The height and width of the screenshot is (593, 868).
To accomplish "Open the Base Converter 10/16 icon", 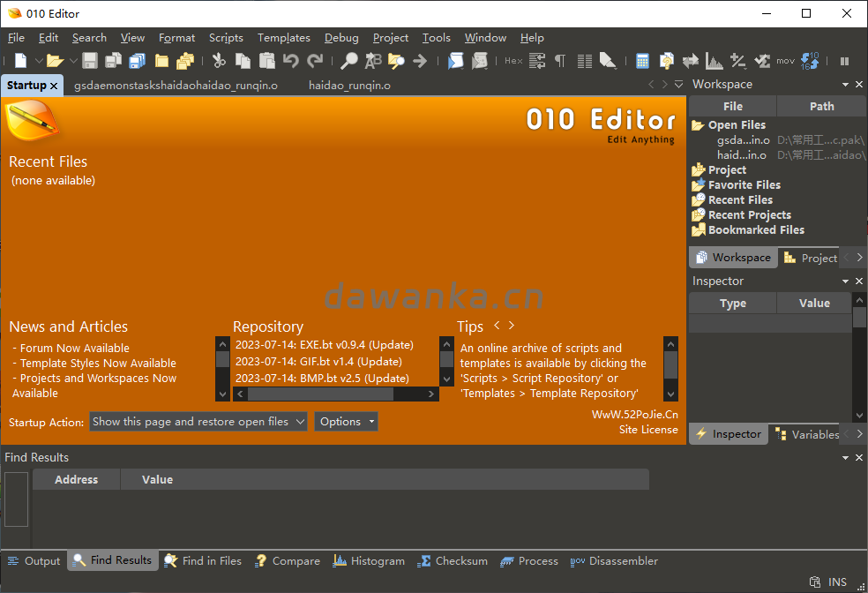I will click(x=810, y=60).
